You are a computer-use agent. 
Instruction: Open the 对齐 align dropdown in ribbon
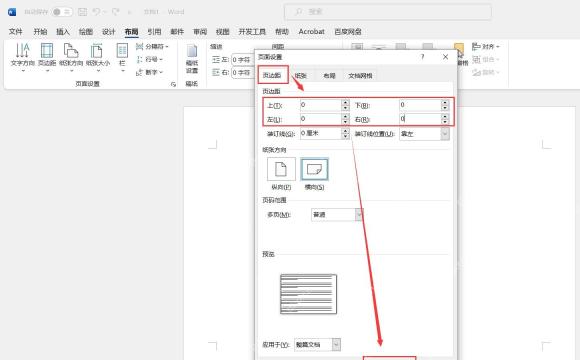486,47
